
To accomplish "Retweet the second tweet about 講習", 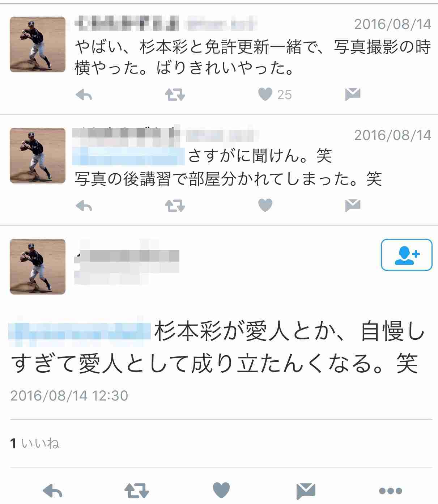I will pyautogui.click(x=175, y=206).
